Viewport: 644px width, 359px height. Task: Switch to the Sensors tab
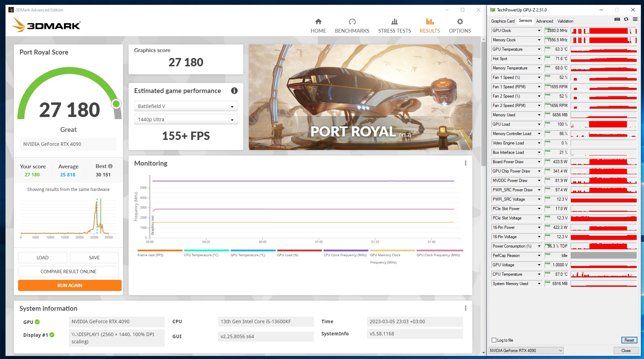click(525, 21)
